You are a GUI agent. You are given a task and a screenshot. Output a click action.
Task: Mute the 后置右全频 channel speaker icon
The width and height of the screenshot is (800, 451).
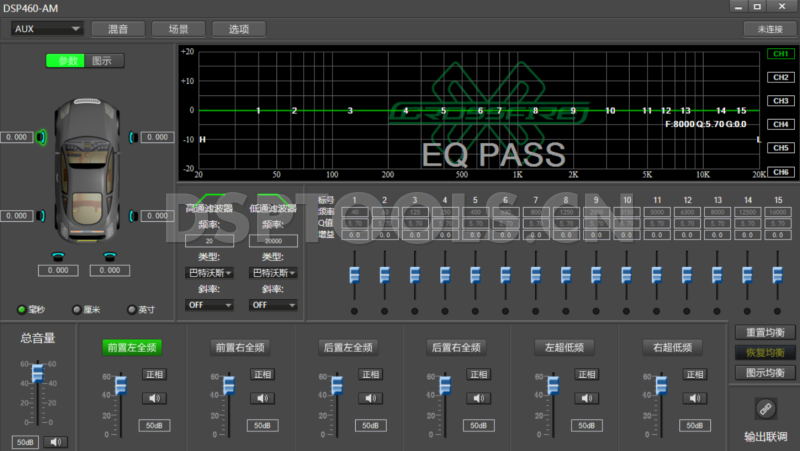pos(479,398)
